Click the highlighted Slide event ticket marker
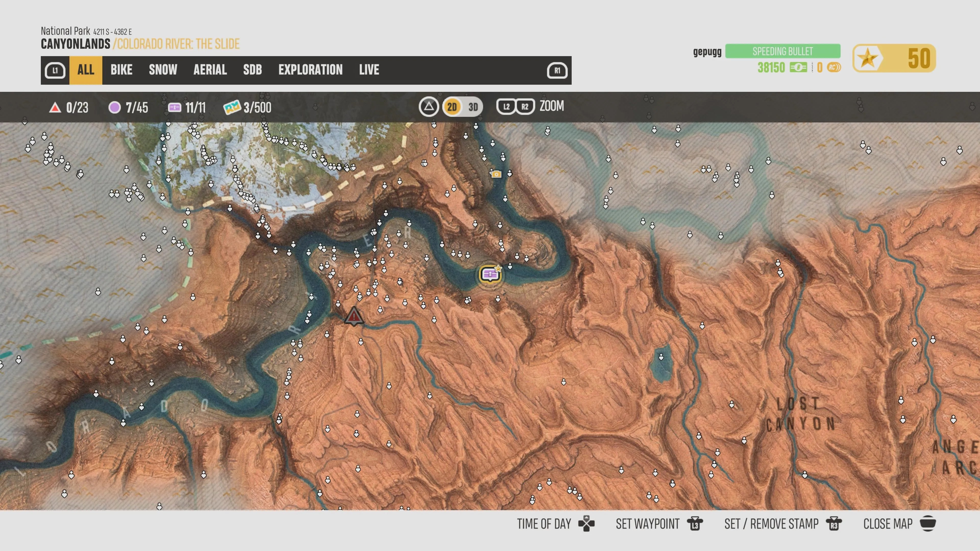This screenshot has height=551, width=980. tap(490, 274)
